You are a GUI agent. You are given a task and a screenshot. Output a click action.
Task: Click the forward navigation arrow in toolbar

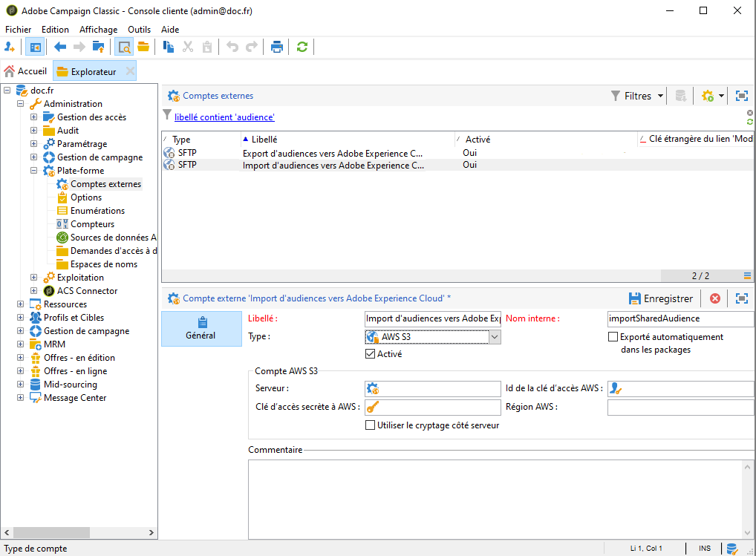pos(79,47)
